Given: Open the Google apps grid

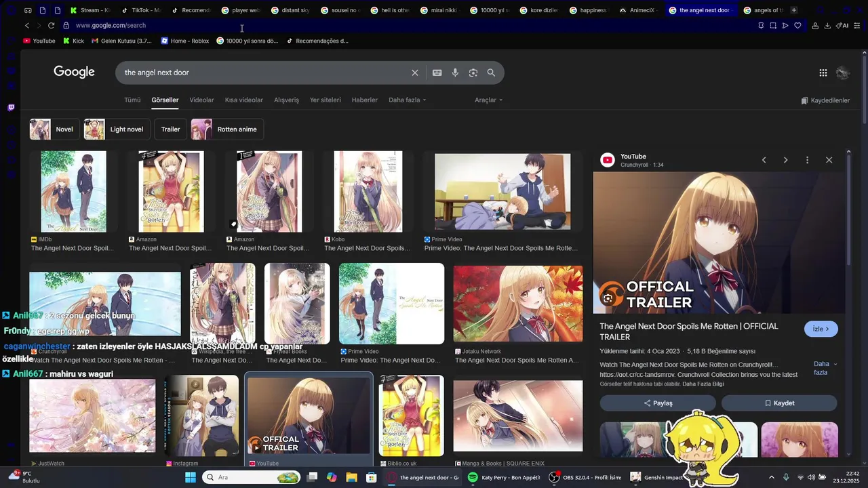Looking at the screenshot, I should click(823, 73).
